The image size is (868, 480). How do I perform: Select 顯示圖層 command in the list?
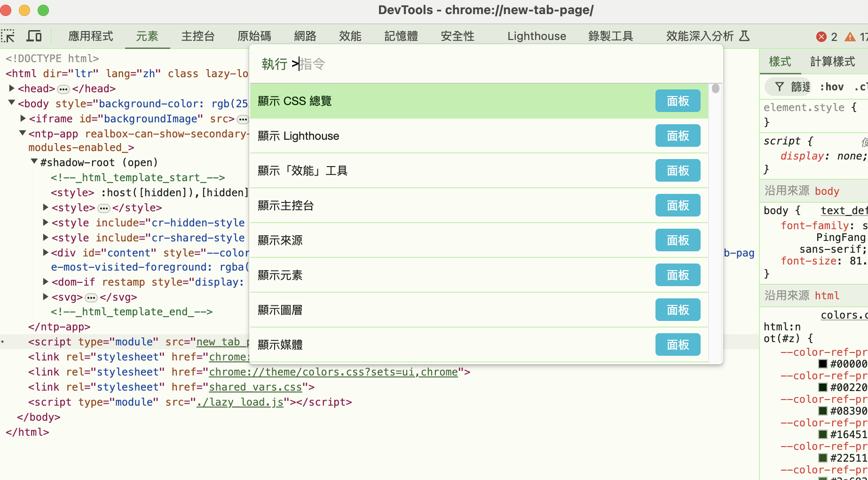479,310
